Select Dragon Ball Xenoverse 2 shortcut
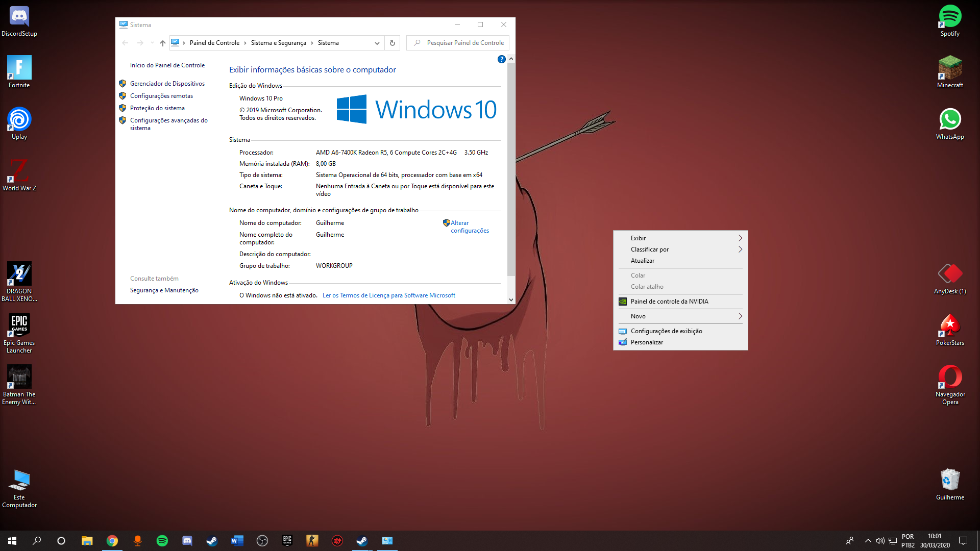This screenshot has width=980, height=551. [19, 282]
